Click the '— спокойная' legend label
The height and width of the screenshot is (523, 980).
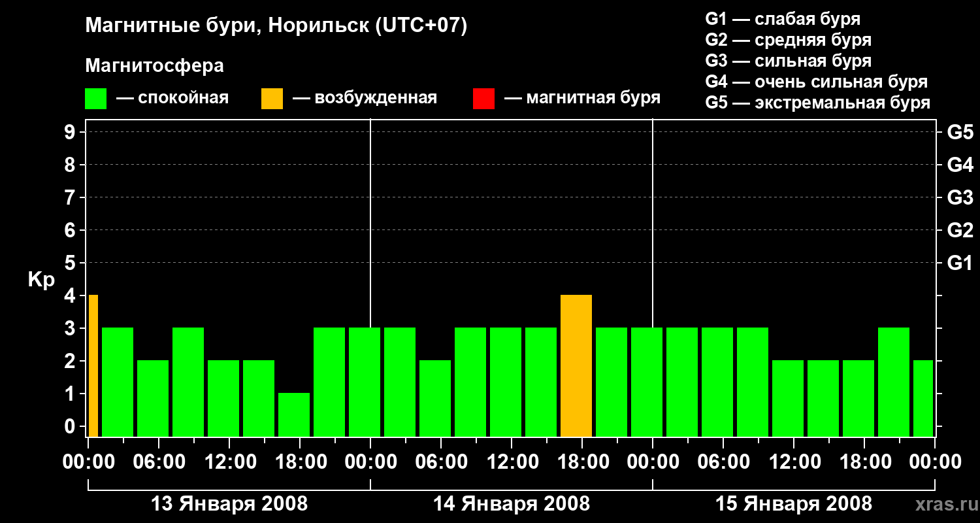point(172,99)
